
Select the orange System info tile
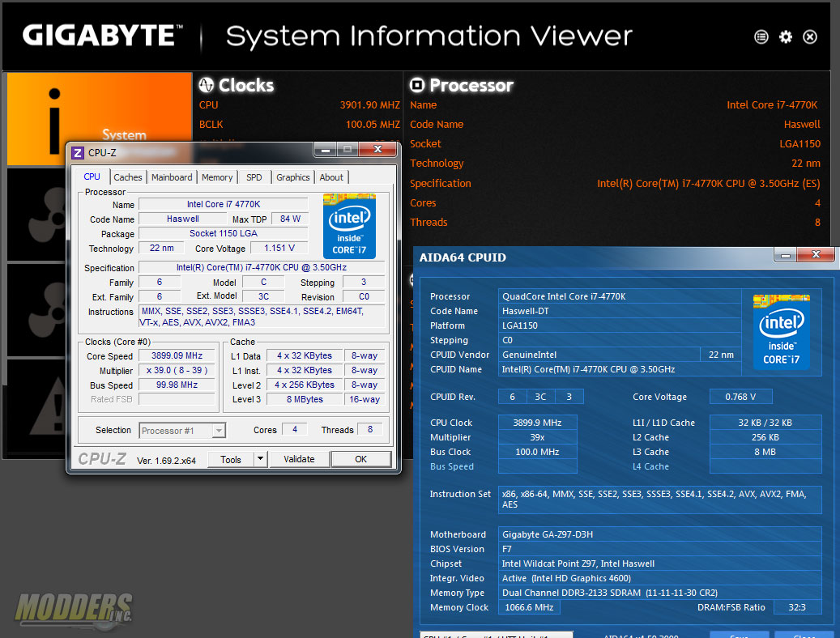99,119
